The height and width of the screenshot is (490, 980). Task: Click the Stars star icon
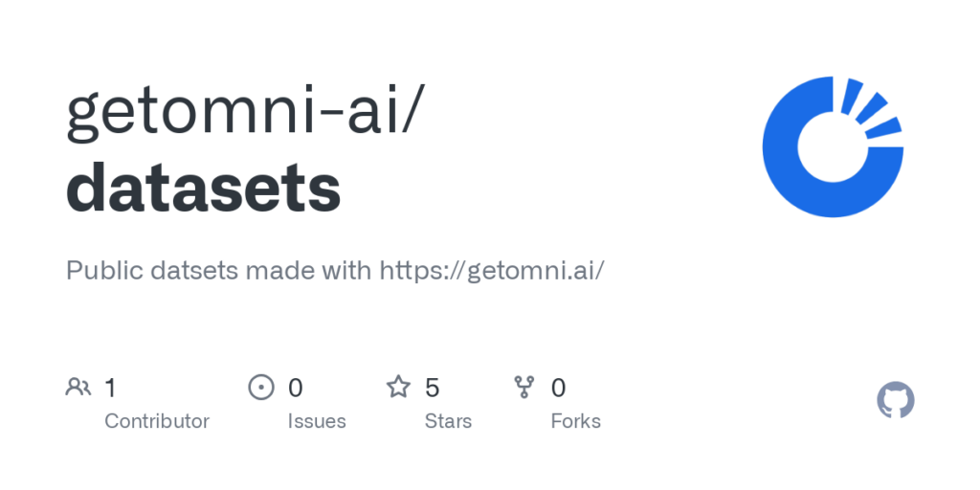pyautogui.click(x=398, y=388)
